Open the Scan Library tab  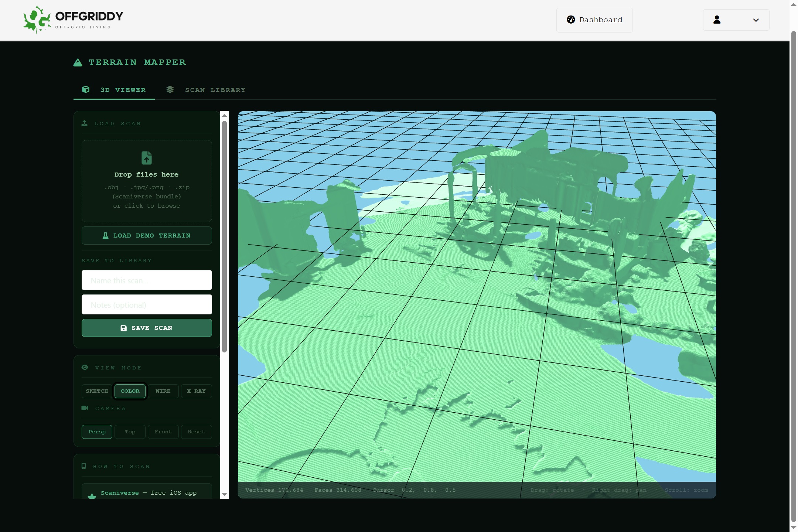click(x=206, y=90)
